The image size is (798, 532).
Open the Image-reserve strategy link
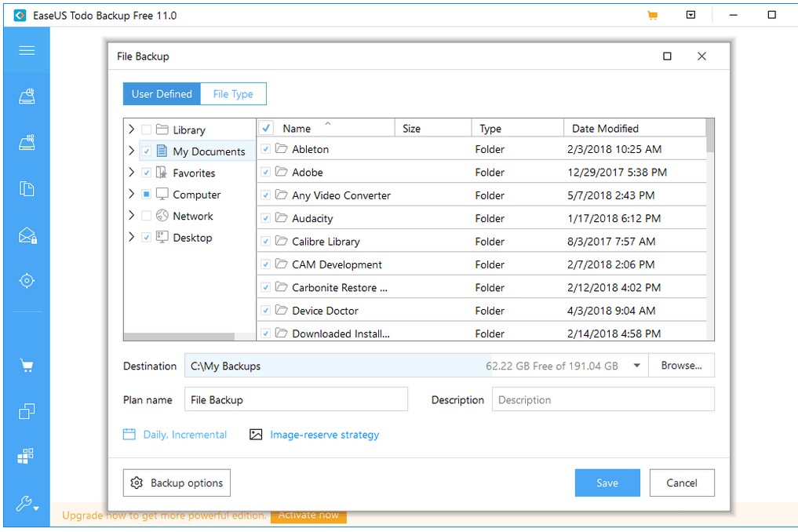[324, 435]
